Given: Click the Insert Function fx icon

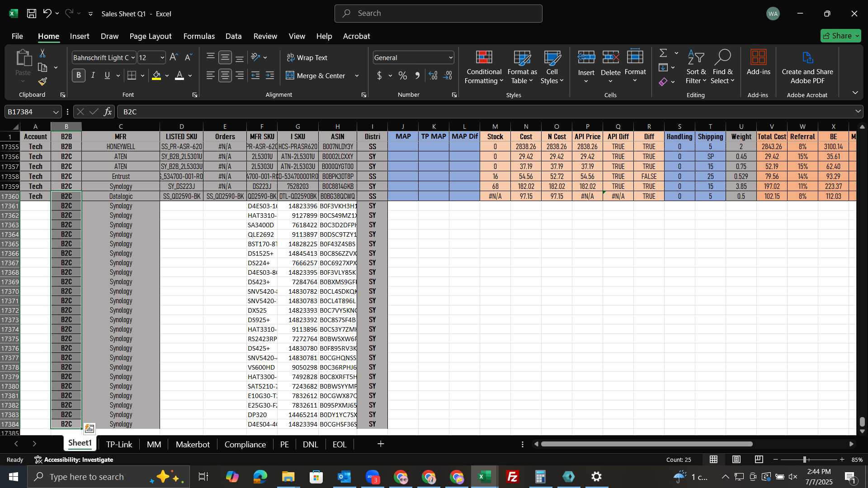Looking at the screenshot, I should 108,112.
